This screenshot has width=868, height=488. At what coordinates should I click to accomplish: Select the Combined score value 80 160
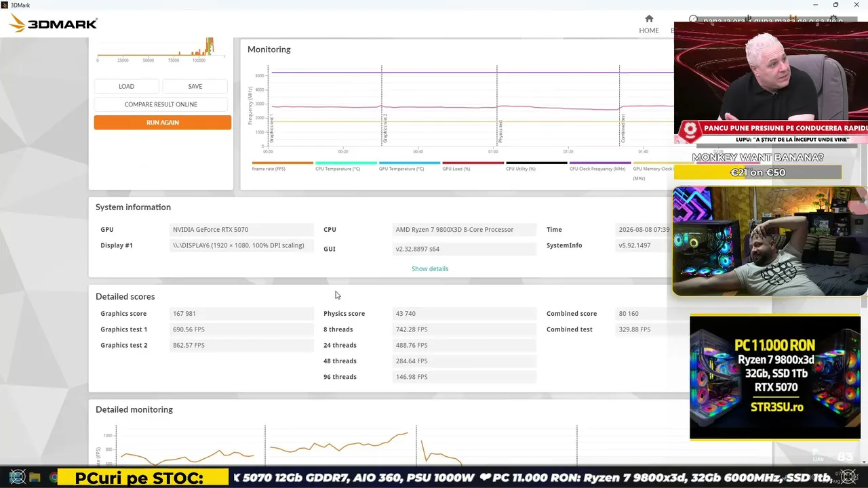651,314
